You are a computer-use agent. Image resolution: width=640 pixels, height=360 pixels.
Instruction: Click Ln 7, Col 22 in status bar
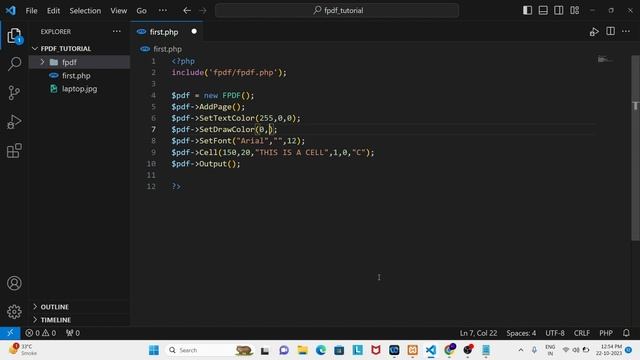tap(478, 333)
